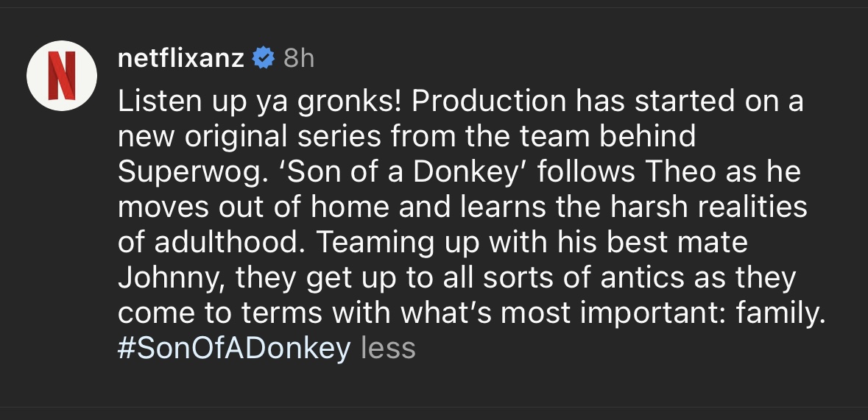Click the "harsh realities" phrase
Viewport: 868px width, 420px height.
[716, 207]
